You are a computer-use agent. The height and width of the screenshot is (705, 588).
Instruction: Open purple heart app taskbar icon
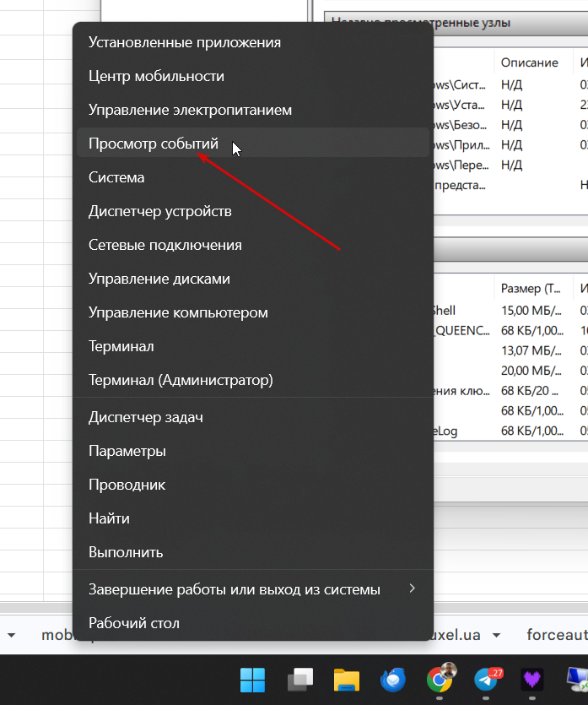pos(531,680)
